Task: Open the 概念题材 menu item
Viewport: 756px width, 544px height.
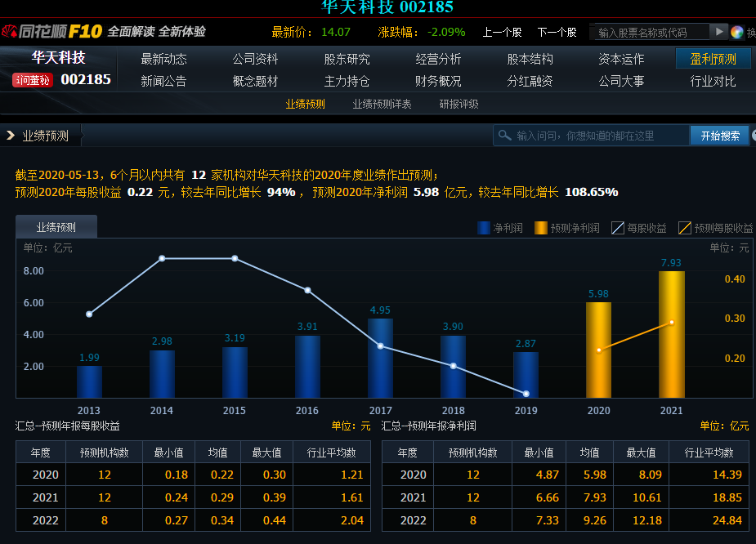Action: tap(255, 81)
